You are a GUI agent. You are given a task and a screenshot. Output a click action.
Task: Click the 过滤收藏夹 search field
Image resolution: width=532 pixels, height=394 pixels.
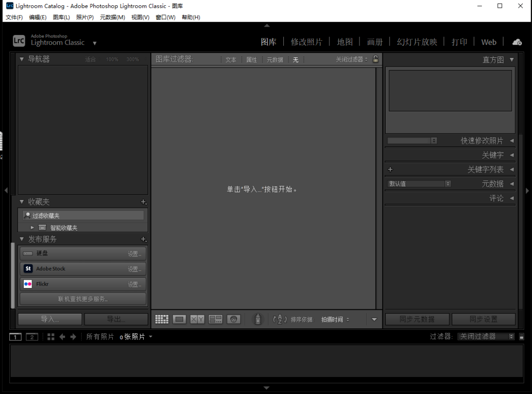click(83, 215)
